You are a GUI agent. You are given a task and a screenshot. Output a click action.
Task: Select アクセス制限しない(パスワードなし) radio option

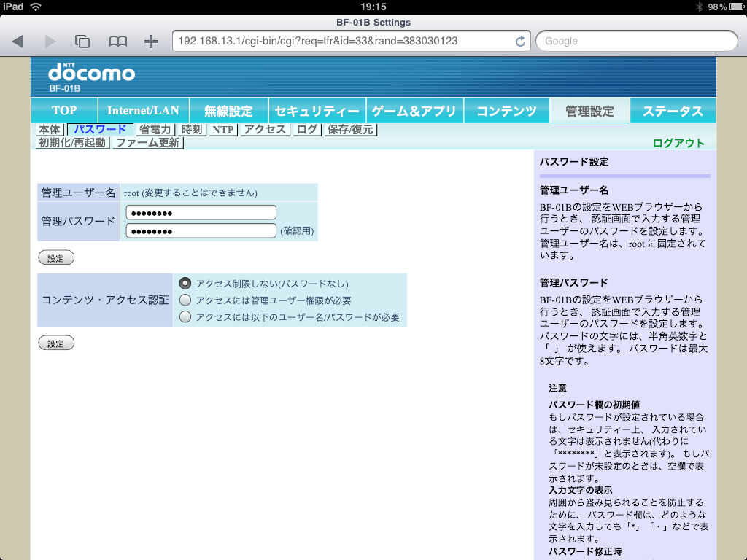[185, 284]
